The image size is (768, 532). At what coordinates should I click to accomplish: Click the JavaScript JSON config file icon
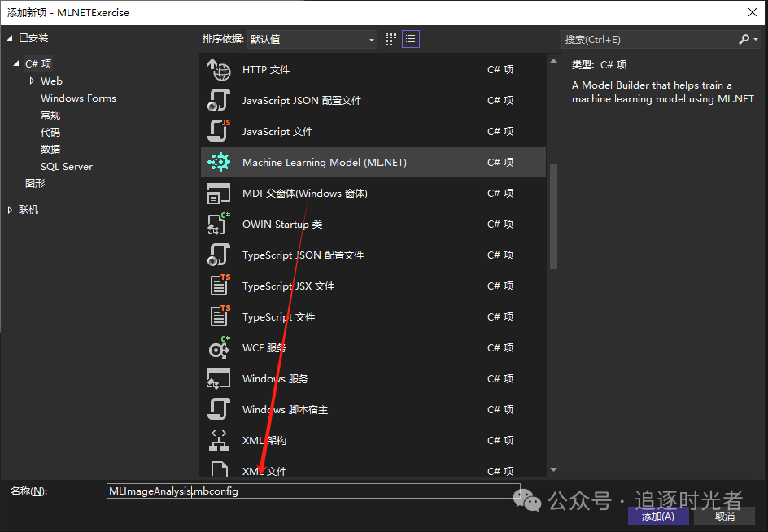tap(219, 101)
